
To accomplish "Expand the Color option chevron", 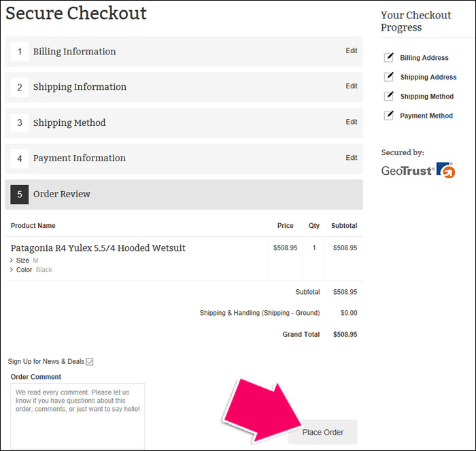I will click(x=12, y=269).
